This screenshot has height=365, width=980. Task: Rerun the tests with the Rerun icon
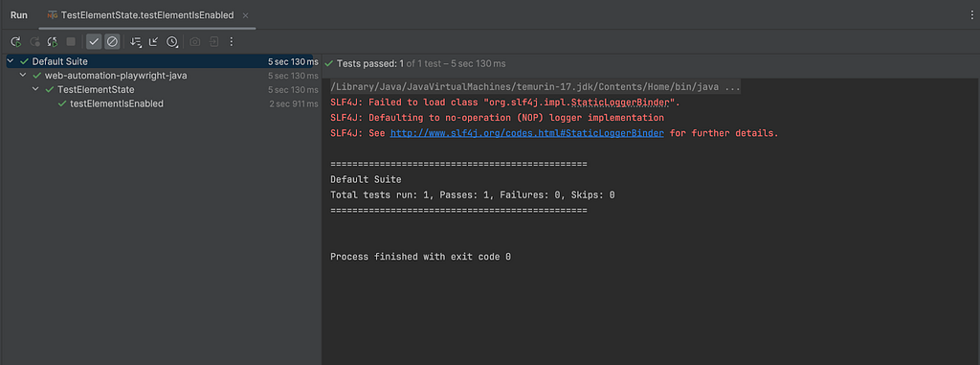[16, 42]
